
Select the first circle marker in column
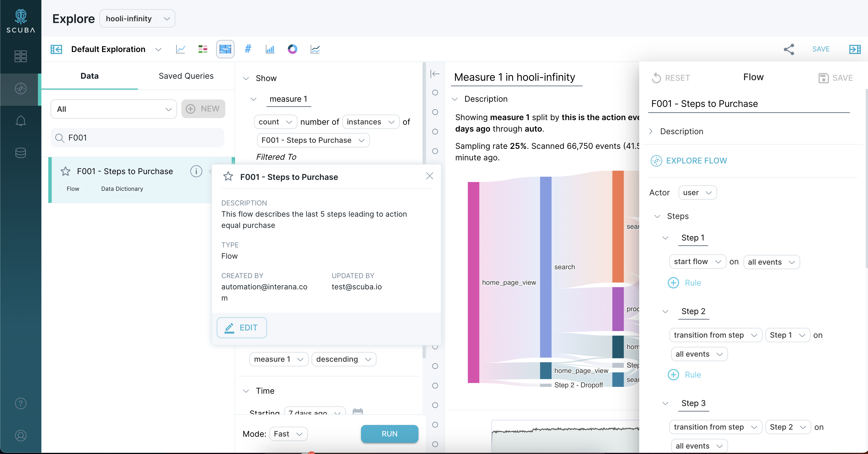435,93
